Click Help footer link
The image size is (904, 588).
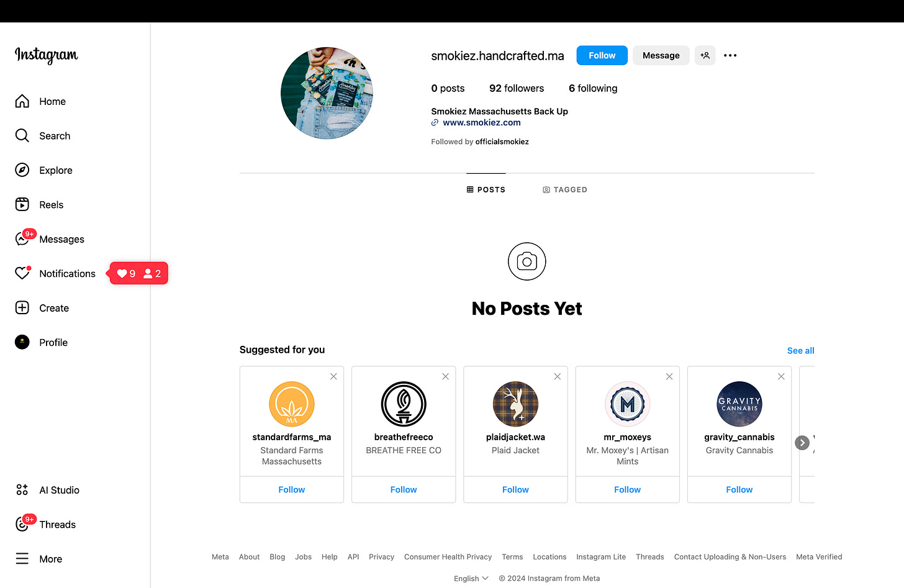click(330, 557)
